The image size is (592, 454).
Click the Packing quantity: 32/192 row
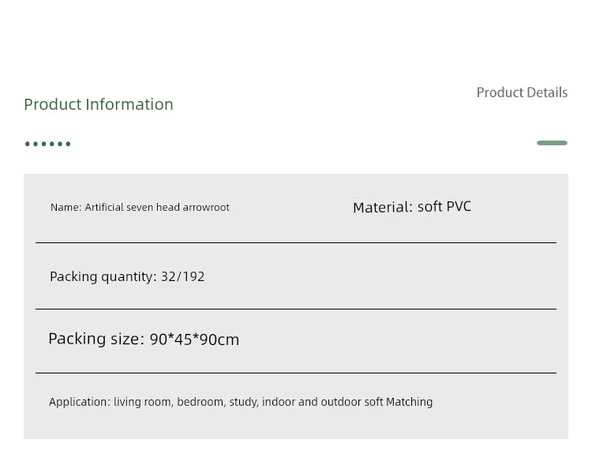(x=296, y=276)
